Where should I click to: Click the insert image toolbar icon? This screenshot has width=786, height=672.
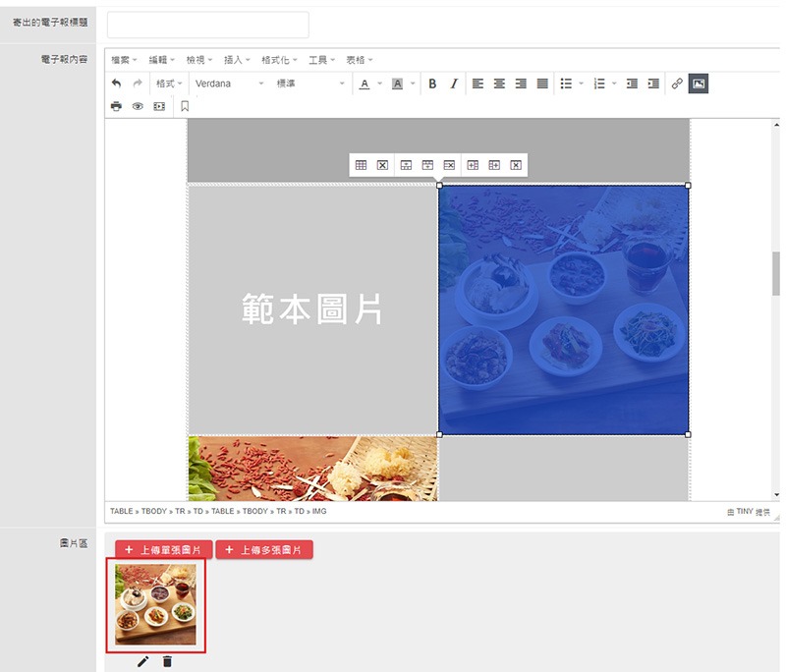tap(698, 84)
